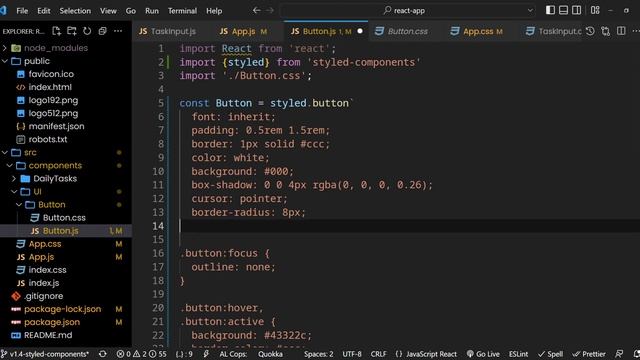Refresh the Explorer file tree

[87, 31]
